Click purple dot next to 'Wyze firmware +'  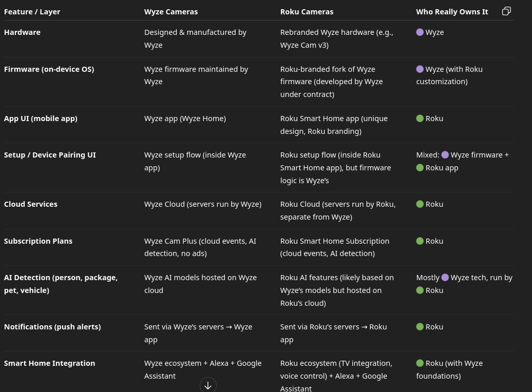coord(445,155)
